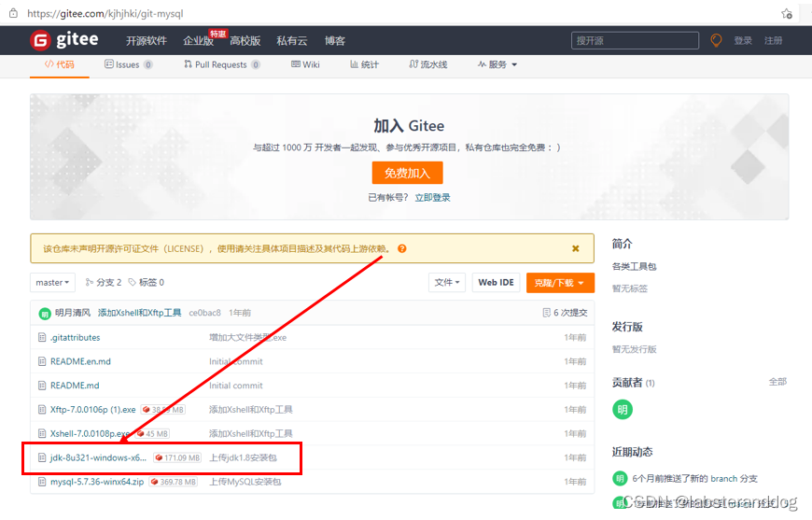The height and width of the screenshot is (520, 812).
Task: Open the jdk-8u321-windows-x6... file
Action: 98,457
